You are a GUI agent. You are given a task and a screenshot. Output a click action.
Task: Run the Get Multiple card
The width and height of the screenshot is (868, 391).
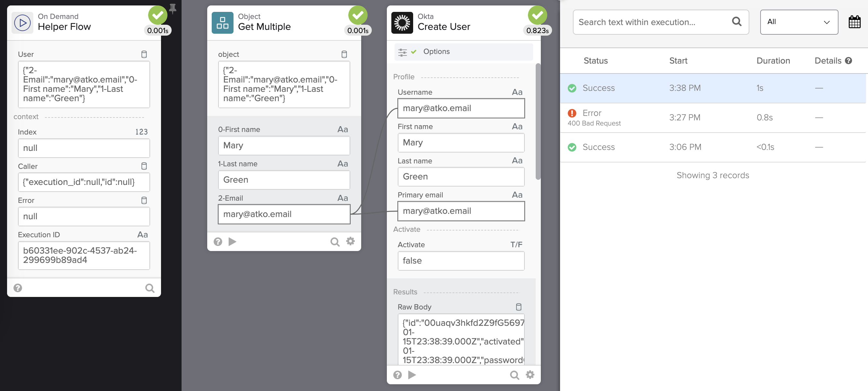pyautogui.click(x=232, y=241)
